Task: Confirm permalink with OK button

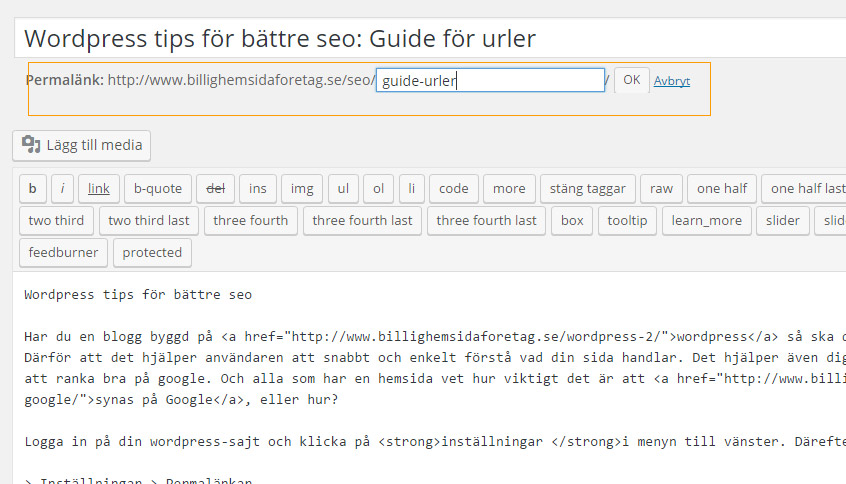Action: coord(631,80)
